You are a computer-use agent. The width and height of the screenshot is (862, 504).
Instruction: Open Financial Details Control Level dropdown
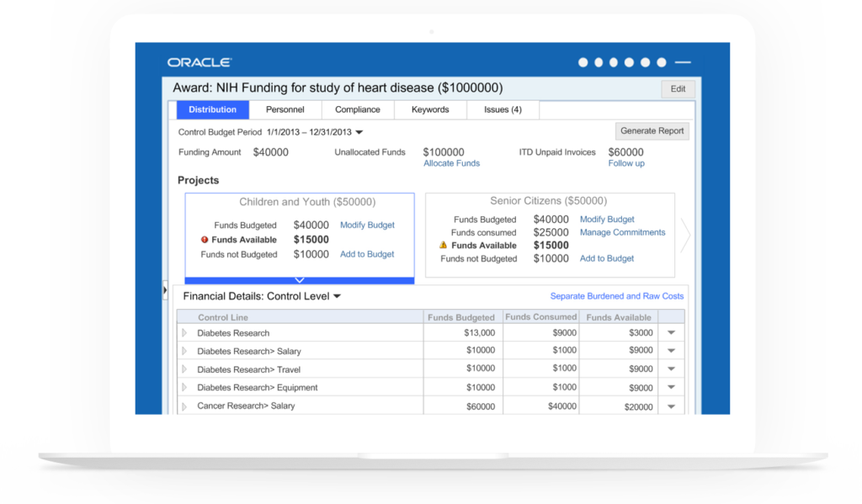(x=337, y=296)
